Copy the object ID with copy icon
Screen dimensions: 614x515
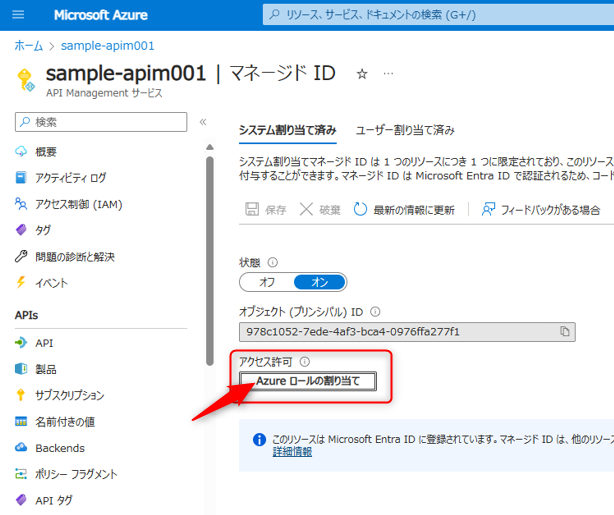coord(564,331)
